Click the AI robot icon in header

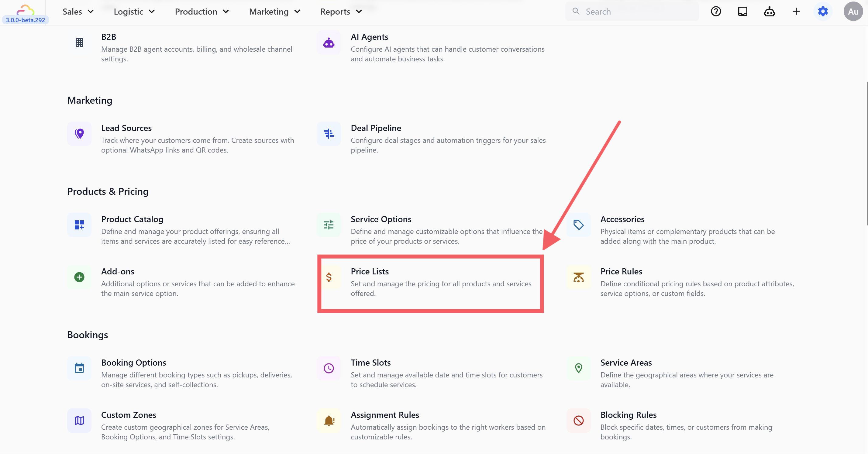[x=769, y=12]
